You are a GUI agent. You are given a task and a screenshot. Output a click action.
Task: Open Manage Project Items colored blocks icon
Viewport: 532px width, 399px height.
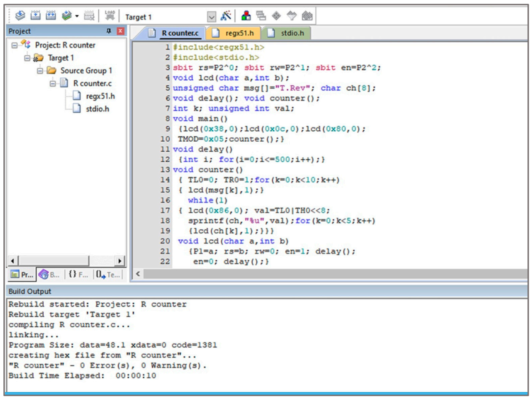[246, 16]
